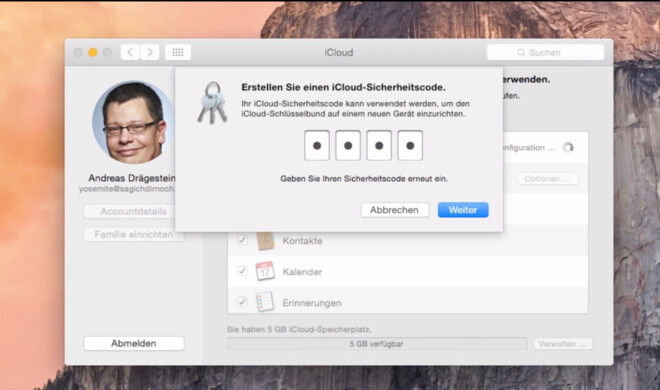Show all preferences grid icon
660x390 pixels.
click(x=178, y=52)
